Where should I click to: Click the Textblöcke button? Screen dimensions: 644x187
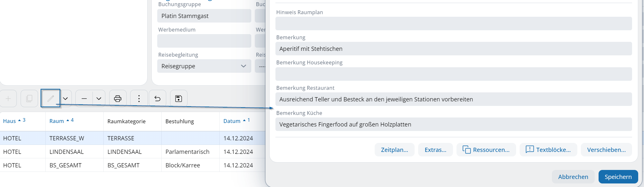(x=548, y=150)
